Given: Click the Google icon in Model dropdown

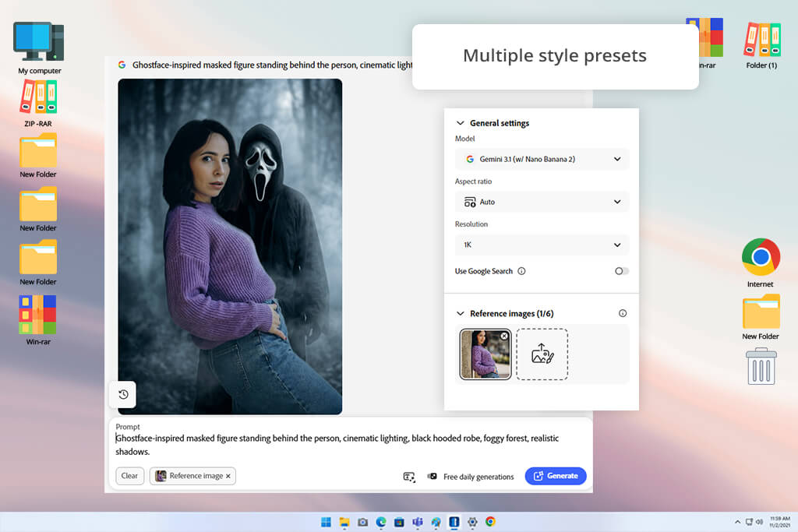Looking at the screenshot, I should pos(470,159).
